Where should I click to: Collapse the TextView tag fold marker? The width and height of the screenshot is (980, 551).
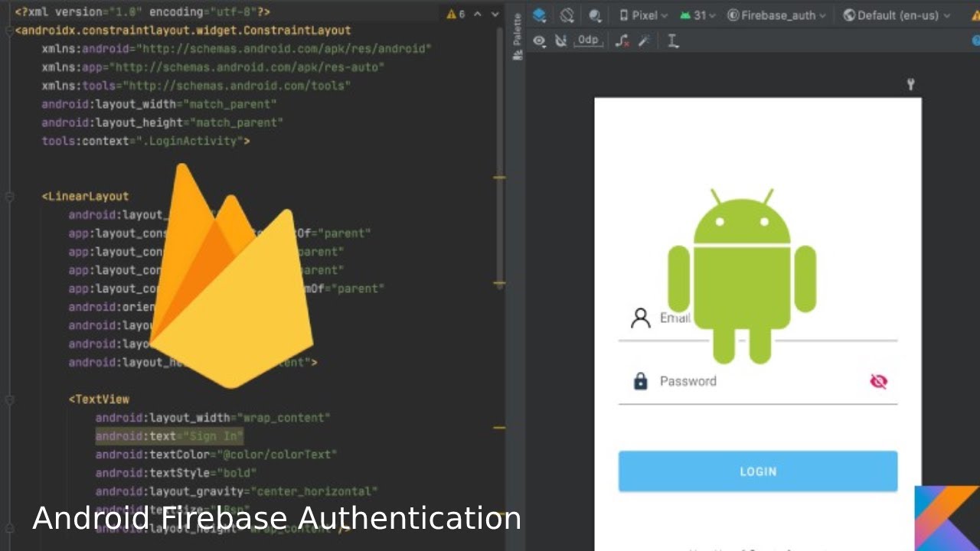(9, 399)
